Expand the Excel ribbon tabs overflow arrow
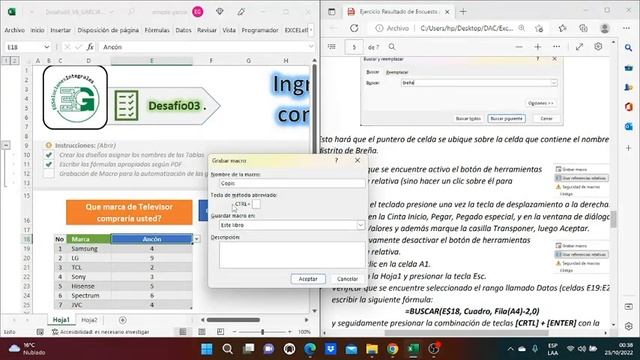 [311, 30]
